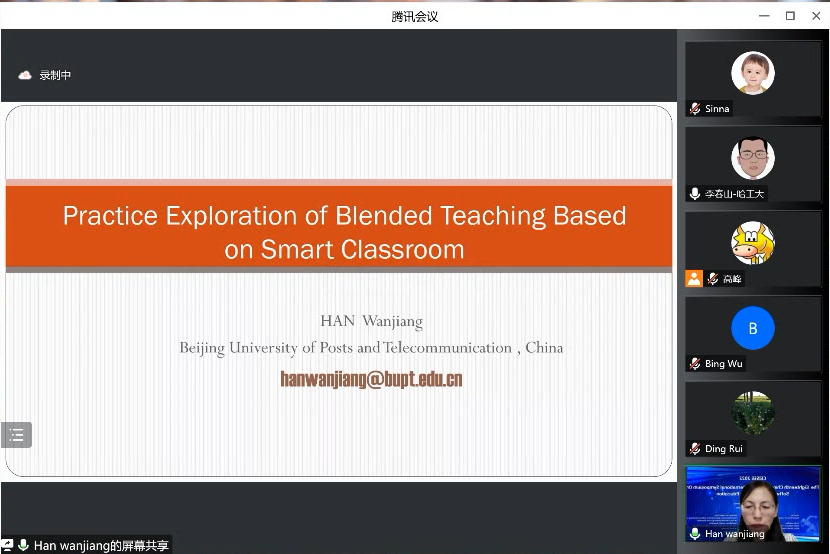Viewport: 830px width, 554px height.
Task: Select Sinna's baby avatar thumbnail
Action: (752, 73)
